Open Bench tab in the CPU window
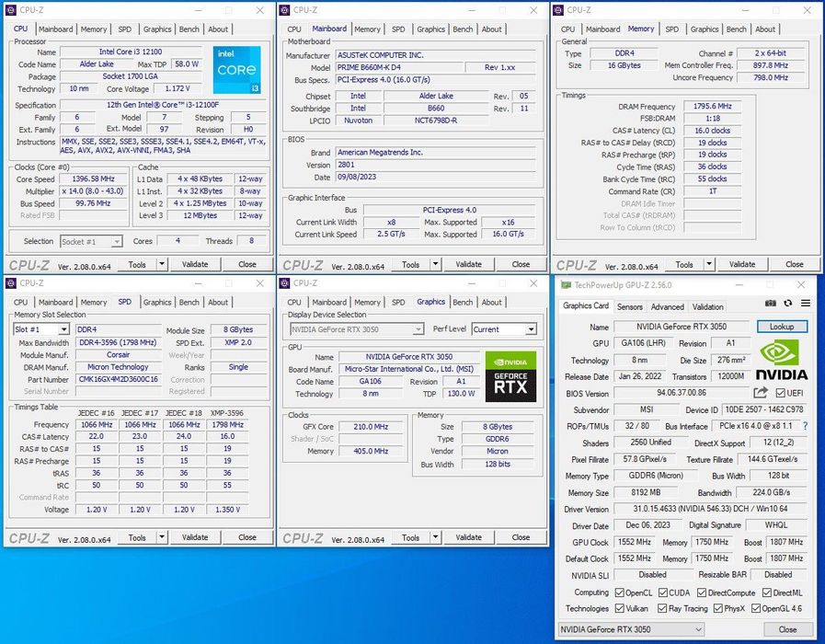The width and height of the screenshot is (825, 644). point(189,29)
